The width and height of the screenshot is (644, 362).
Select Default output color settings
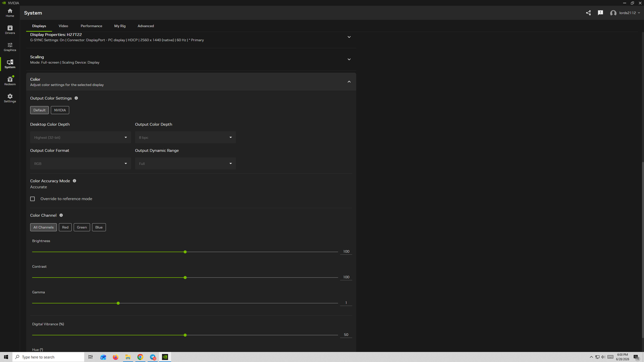click(x=39, y=110)
